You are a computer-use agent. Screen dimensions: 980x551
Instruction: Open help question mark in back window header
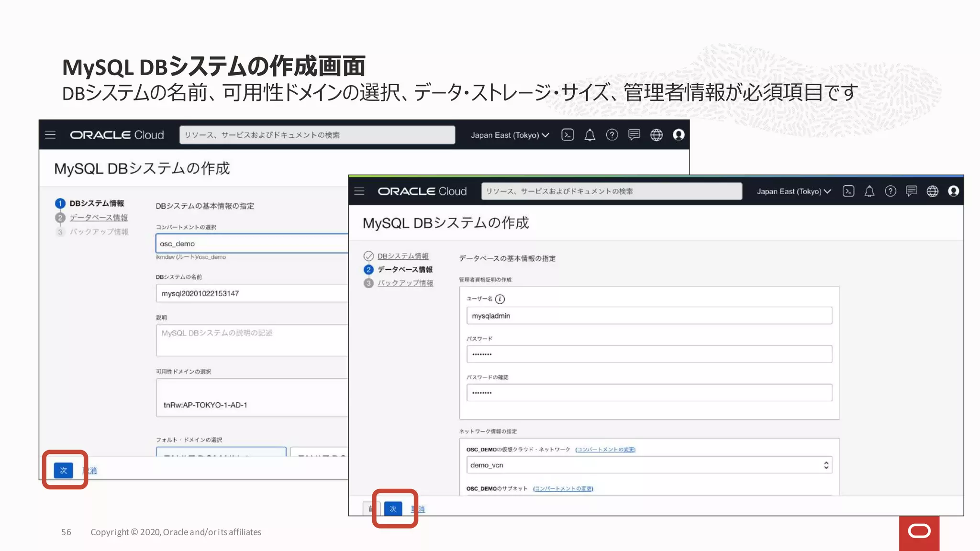click(612, 135)
